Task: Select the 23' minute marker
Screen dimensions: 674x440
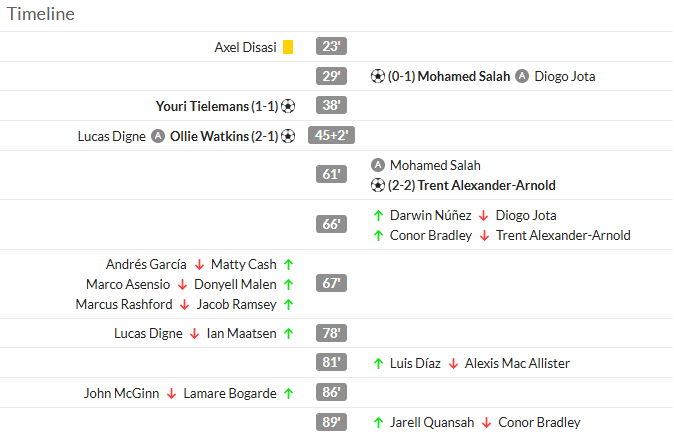Action: 331,46
